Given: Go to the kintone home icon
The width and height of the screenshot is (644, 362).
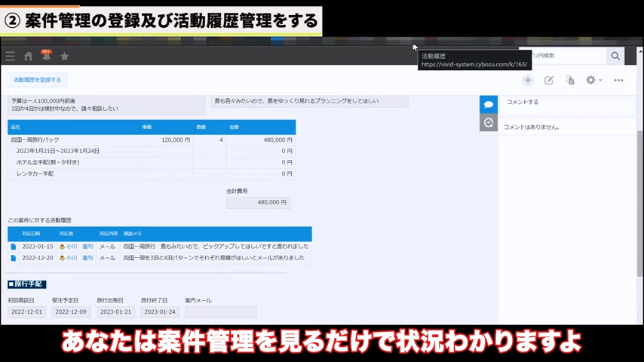Looking at the screenshot, I should tap(29, 56).
